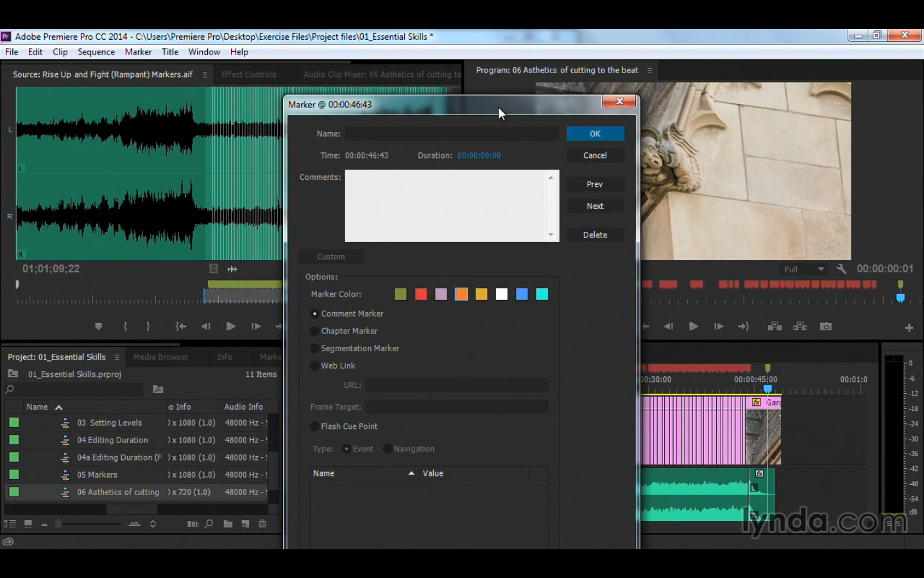Select the Web Link radio option
The height and width of the screenshot is (578, 924).
314,365
